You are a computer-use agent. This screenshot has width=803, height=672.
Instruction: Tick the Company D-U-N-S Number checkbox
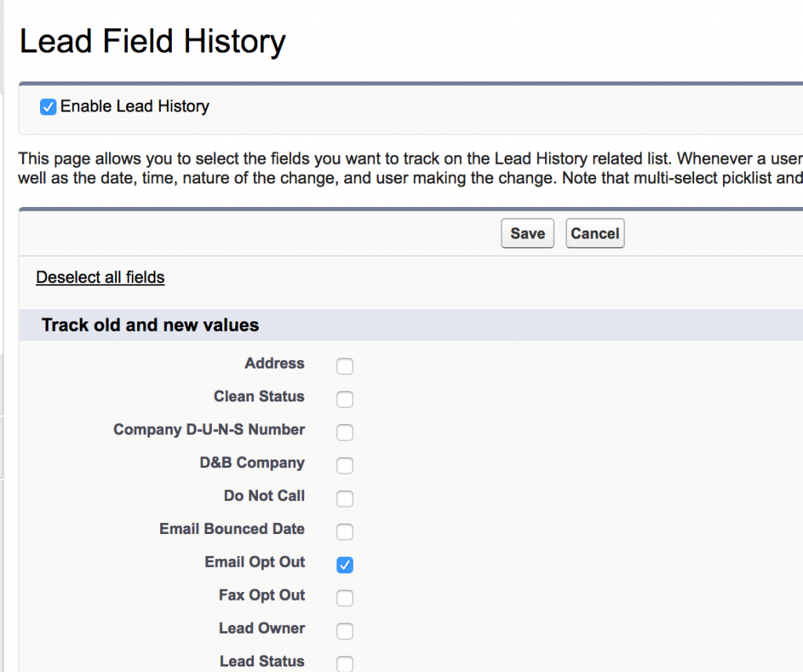click(345, 432)
